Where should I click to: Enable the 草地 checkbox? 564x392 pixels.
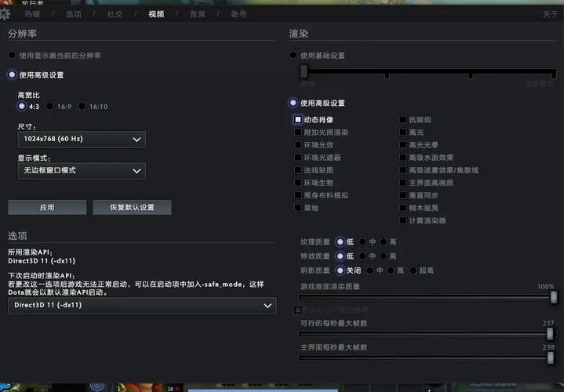[298, 208]
